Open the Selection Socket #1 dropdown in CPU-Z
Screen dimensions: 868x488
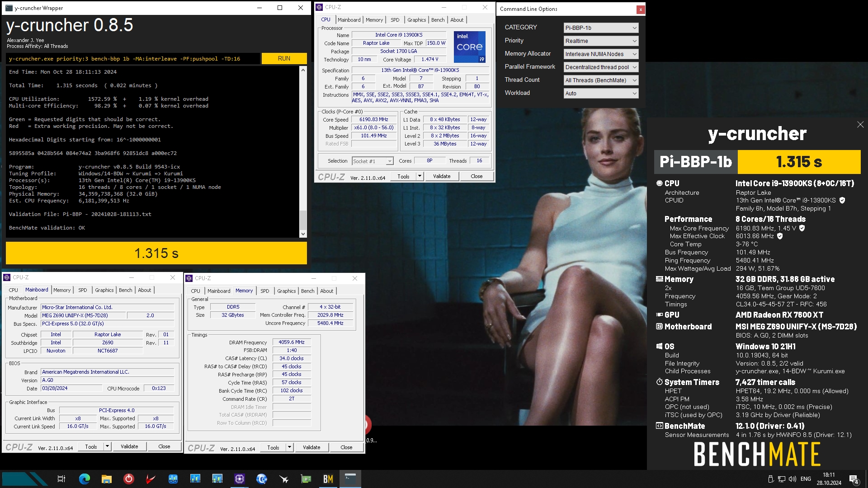(373, 161)
